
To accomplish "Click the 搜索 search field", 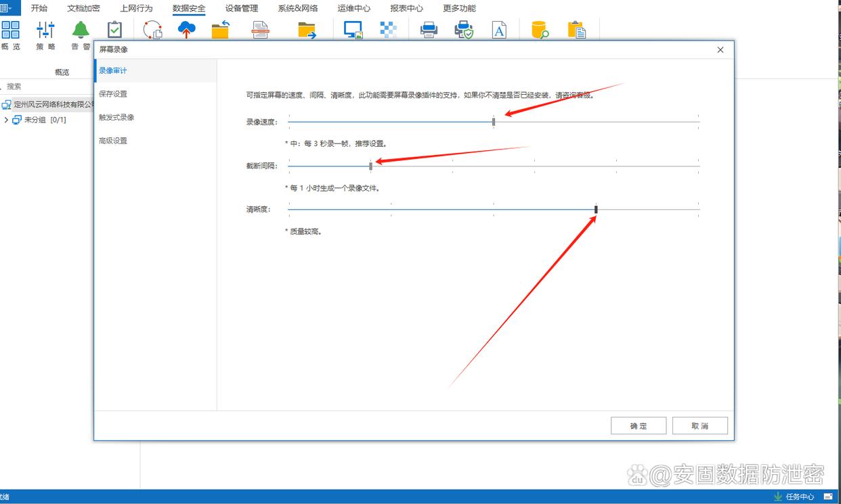I will (47, 87).
